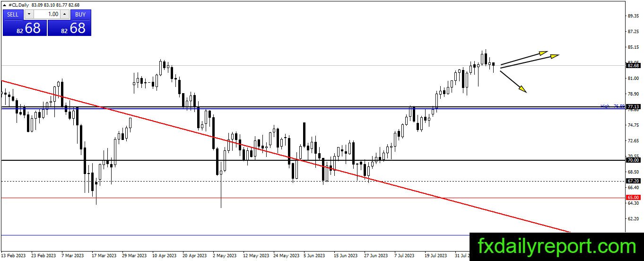Collapse the one-click trading panel triangle
Viewport: 644px width, 261px height.
pyautogui.click(x=5, y=5)
